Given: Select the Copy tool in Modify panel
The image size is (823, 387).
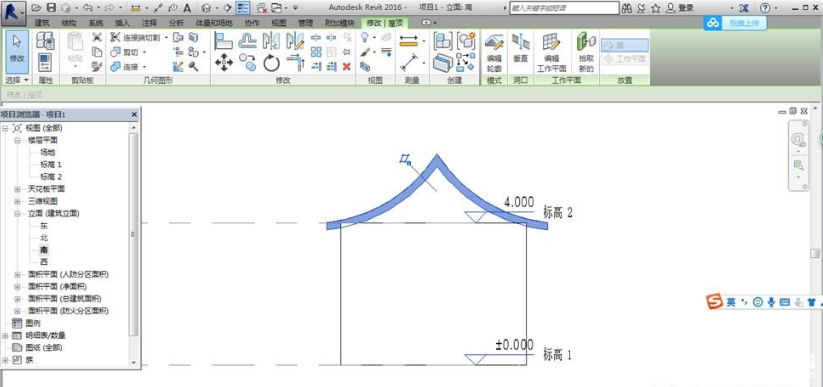Looking at the screenshot, I should 248,62.
